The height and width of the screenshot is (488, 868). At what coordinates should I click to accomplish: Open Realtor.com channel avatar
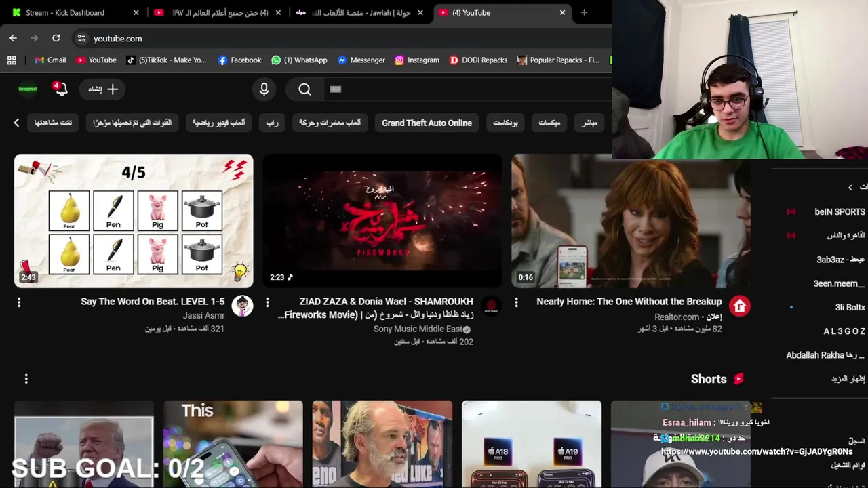click(740, 306)
